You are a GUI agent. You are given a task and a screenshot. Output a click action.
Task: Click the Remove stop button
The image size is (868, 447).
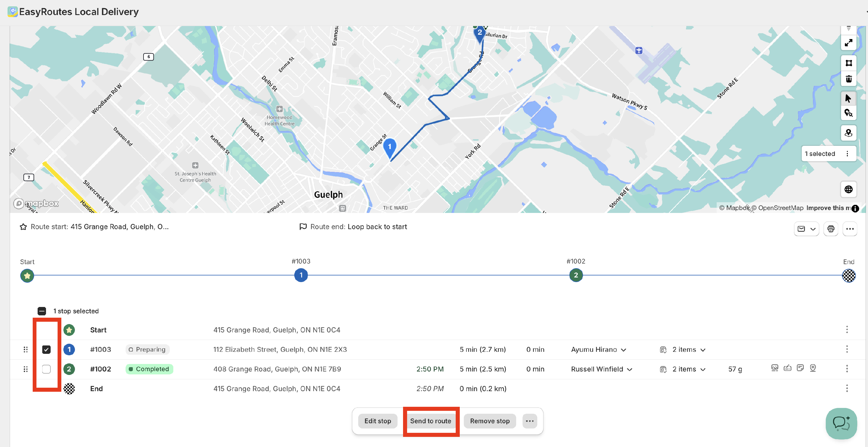point(490,421)
